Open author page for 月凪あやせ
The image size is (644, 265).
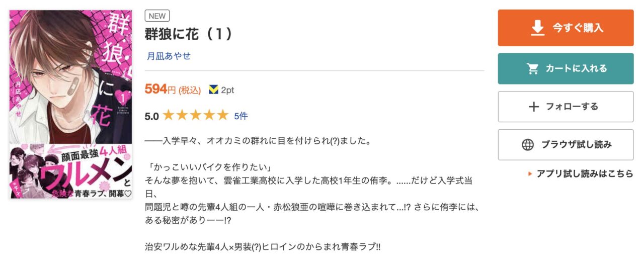click(168, 56)
